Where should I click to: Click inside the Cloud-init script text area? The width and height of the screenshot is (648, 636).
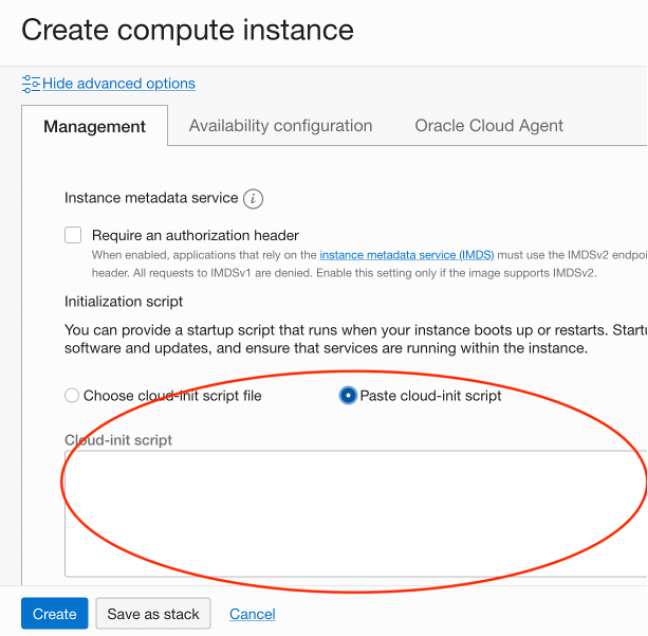pyautogui.click(x=356, y=514)
